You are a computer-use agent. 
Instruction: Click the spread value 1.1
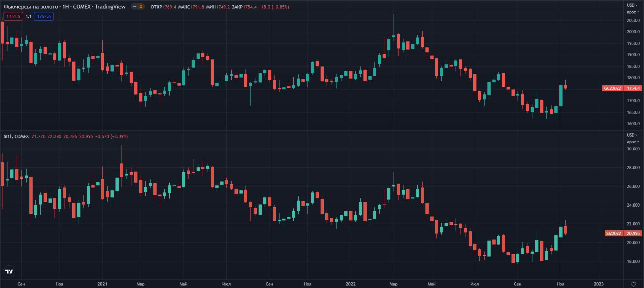(29, 16)
